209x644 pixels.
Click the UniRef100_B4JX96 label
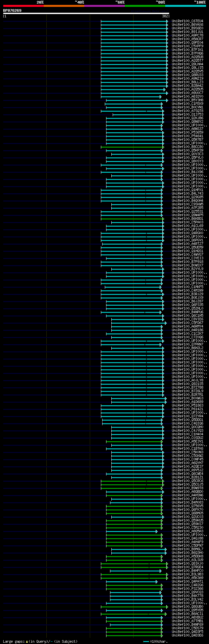[x=187, y=172]
